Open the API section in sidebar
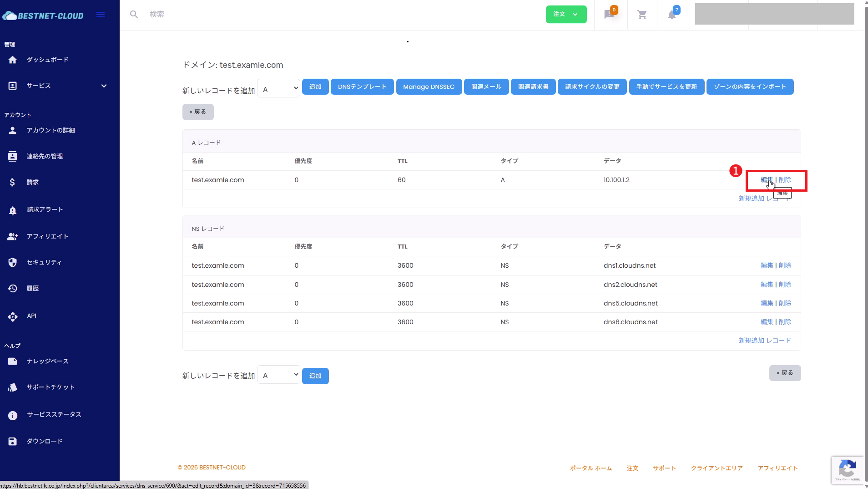Image resolution: width=868 pixels, height=489 pixels. 31,316
